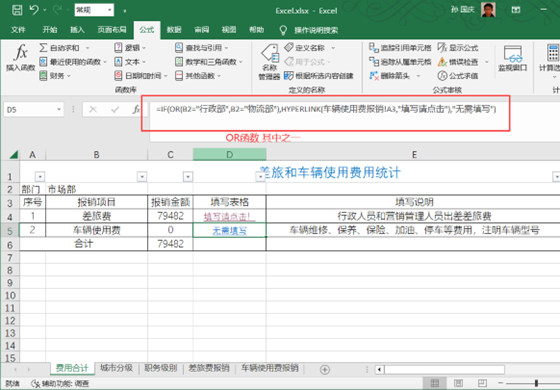Expand the 常规 style dropdown
Screen dimensions: 560x390
click(x=110, y=10)
